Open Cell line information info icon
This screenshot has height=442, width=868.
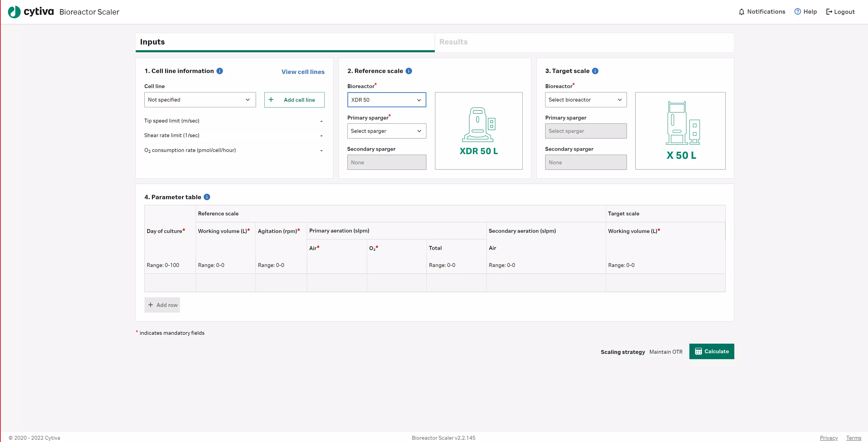coord(220,71)
